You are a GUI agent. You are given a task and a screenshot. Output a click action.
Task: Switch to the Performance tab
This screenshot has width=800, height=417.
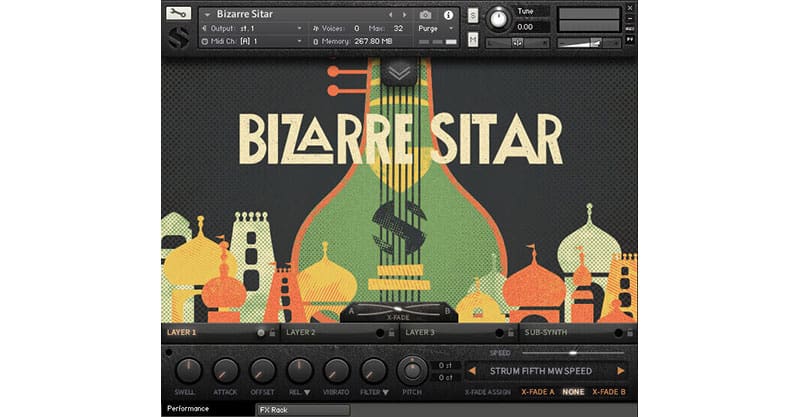pyautogui.click(x=208, y=409)
